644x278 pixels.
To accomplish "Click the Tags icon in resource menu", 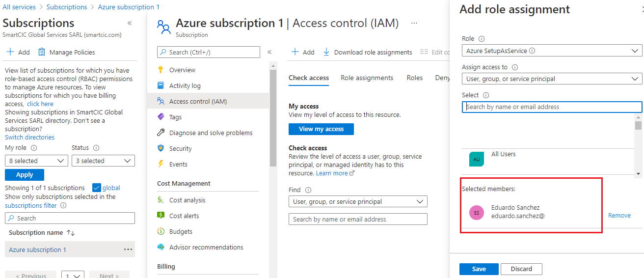I will (x=161, y=117).
